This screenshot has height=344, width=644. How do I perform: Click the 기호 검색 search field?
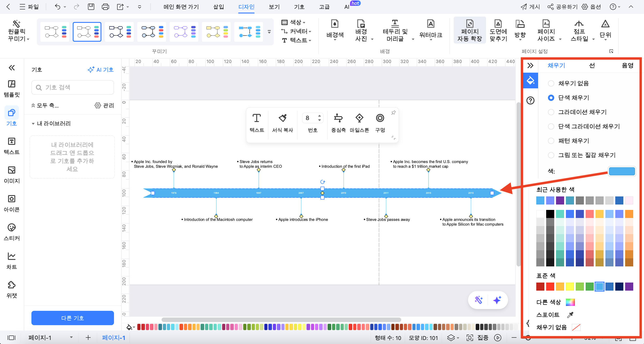72,87
